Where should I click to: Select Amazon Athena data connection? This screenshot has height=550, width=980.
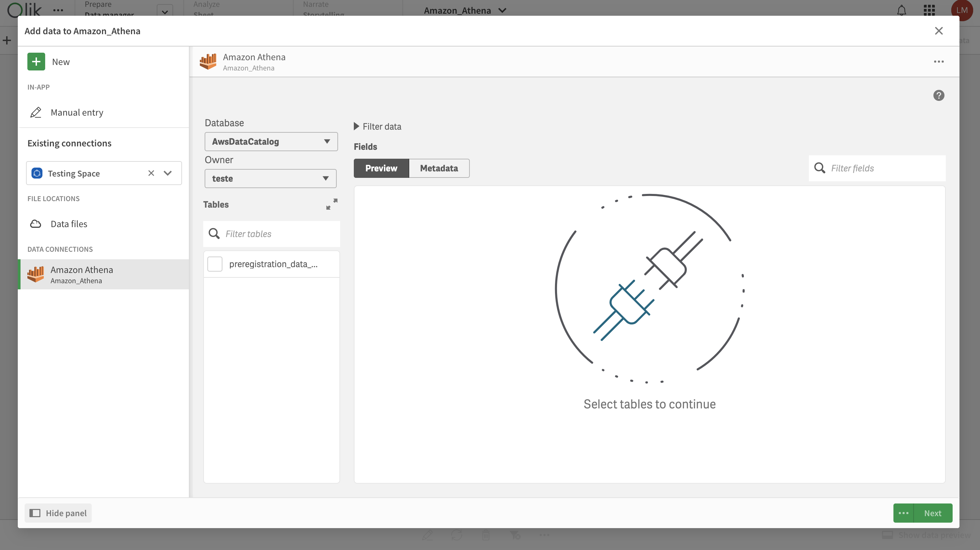tap(103, 275)
